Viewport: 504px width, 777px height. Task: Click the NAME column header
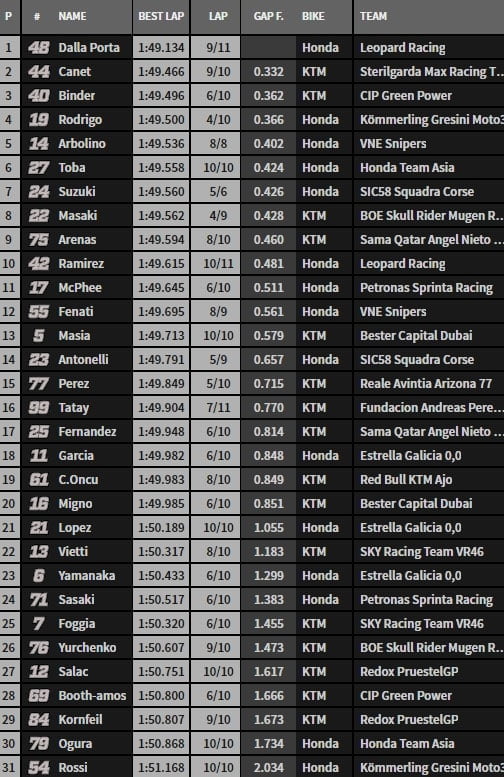[x=72, y=16]
